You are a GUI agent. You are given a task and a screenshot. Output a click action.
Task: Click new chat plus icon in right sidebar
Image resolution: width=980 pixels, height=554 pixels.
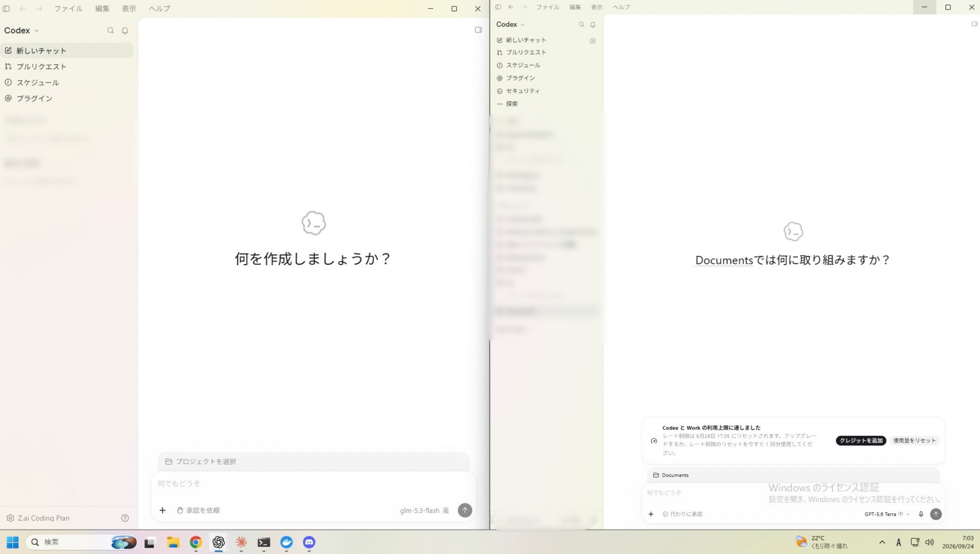pos(593,41)
